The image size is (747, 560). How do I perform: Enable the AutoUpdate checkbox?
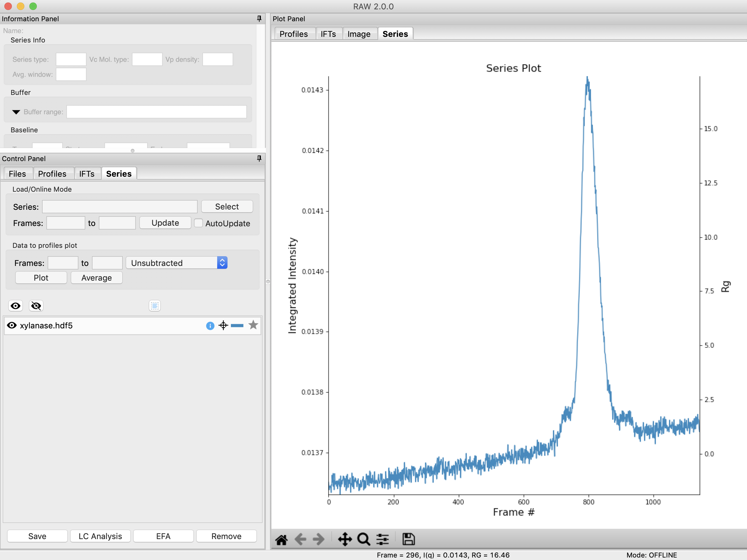(198, 223)
